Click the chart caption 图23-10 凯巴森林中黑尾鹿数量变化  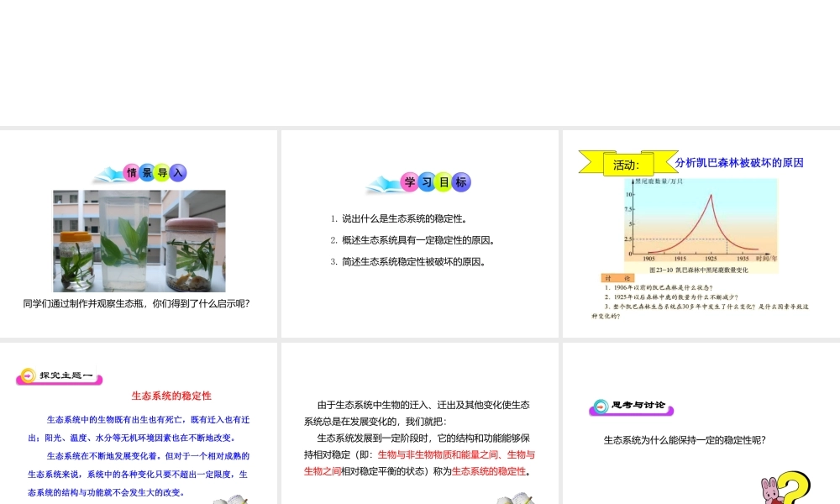click(699, 270)
